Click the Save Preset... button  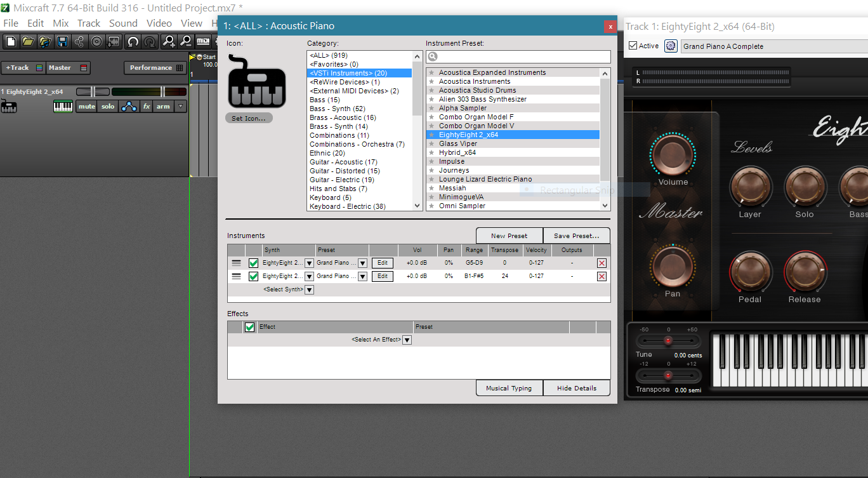577,236
